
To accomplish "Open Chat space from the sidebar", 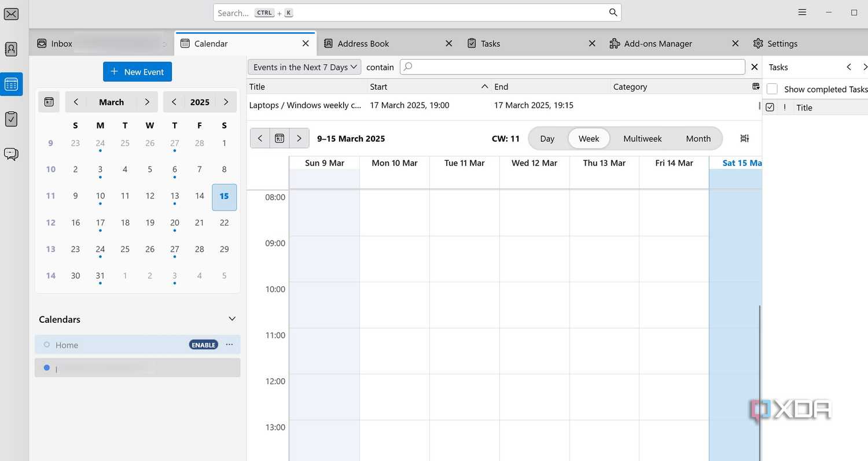I will (x=11, y=154).
